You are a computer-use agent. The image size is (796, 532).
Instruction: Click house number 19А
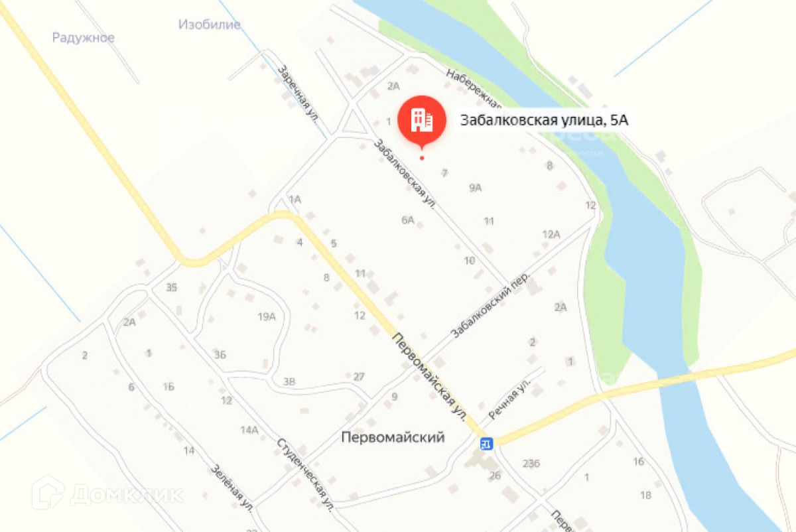click(267, 316)
